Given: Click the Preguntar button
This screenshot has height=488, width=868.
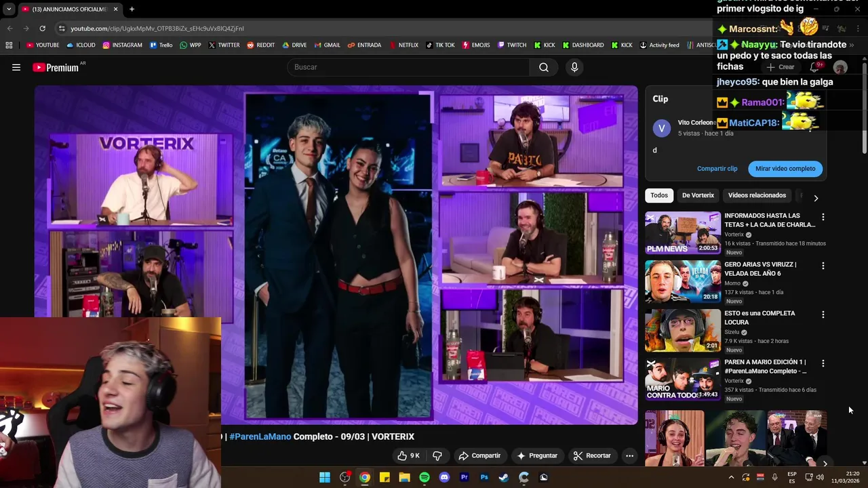Looking at the screenshot, I should [x=537, y=455].
